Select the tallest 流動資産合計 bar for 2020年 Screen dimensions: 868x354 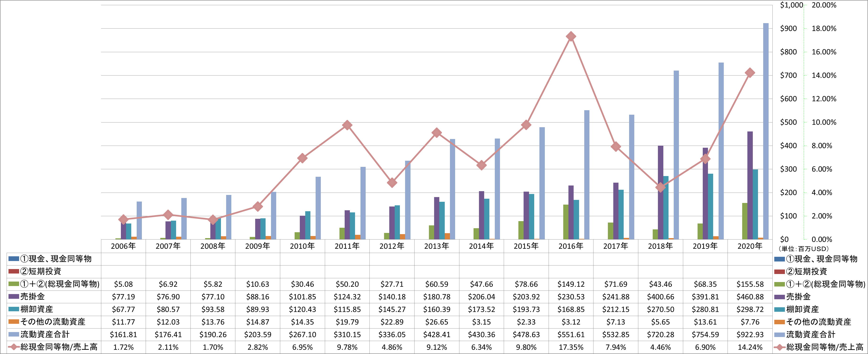click(766, 131)
